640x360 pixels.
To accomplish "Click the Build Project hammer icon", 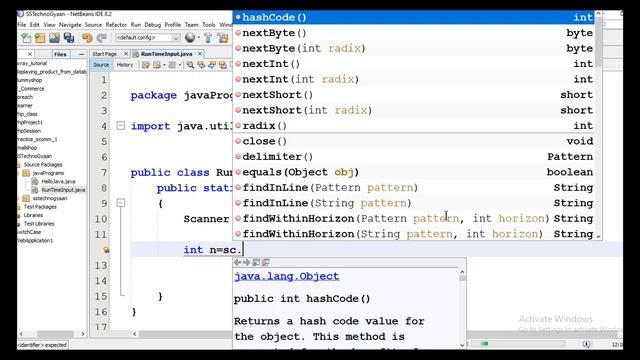I will pos(208,38).
